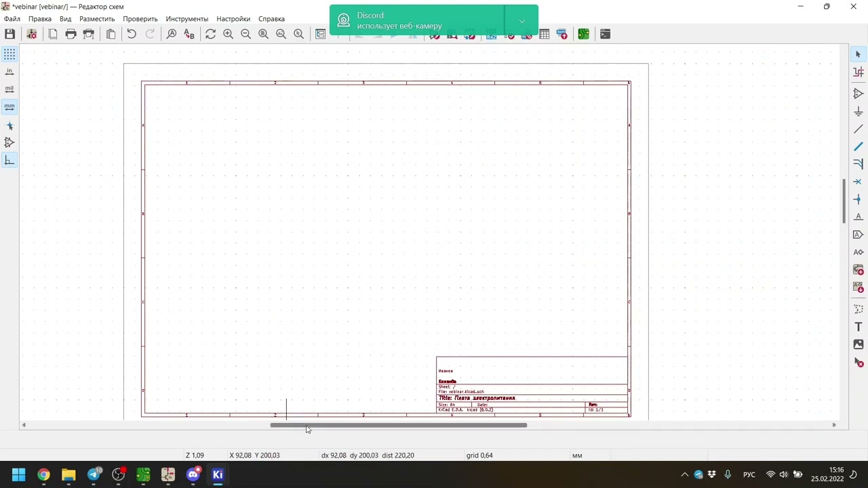Show hidden system tray icons

[685, 474]
